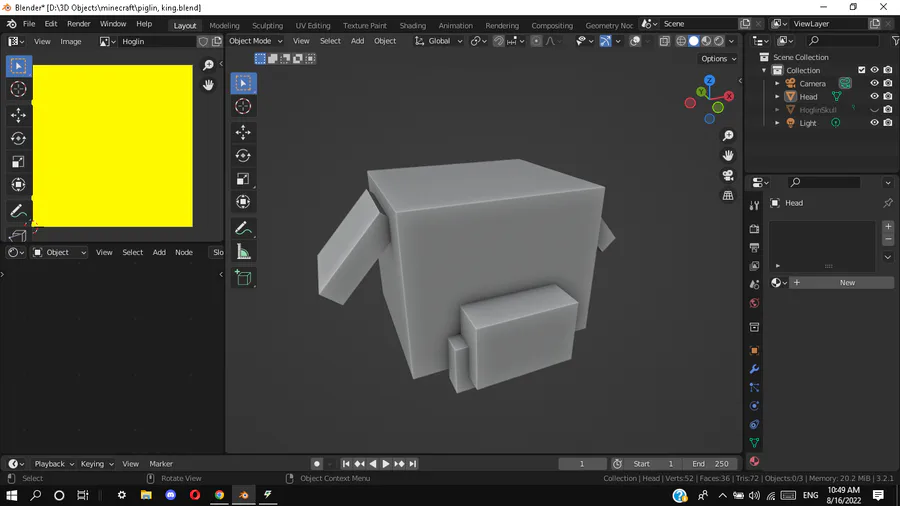900x506 pixels.
Task: Switch to the UV Editing workspace tab
Action: 313,25
